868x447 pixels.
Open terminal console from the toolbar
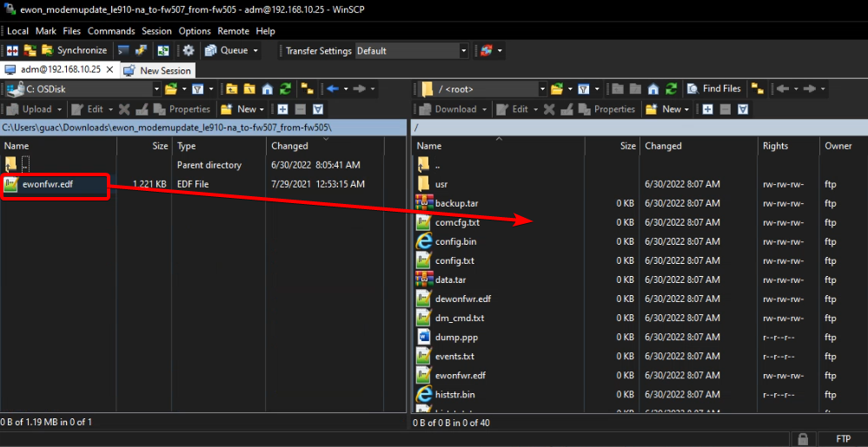[123, 50]
